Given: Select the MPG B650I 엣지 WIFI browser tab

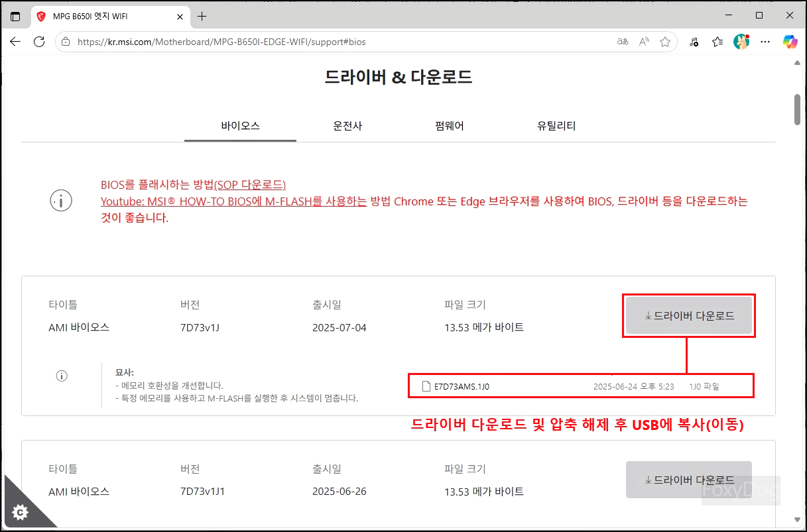Looking at the screenshot, I should point(110,16).
